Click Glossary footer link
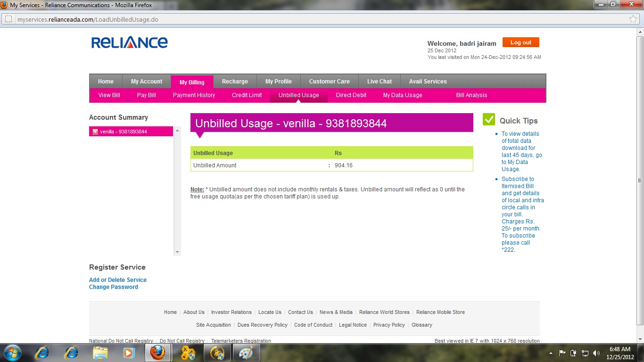The image size is (644, 362). [422, 325]
